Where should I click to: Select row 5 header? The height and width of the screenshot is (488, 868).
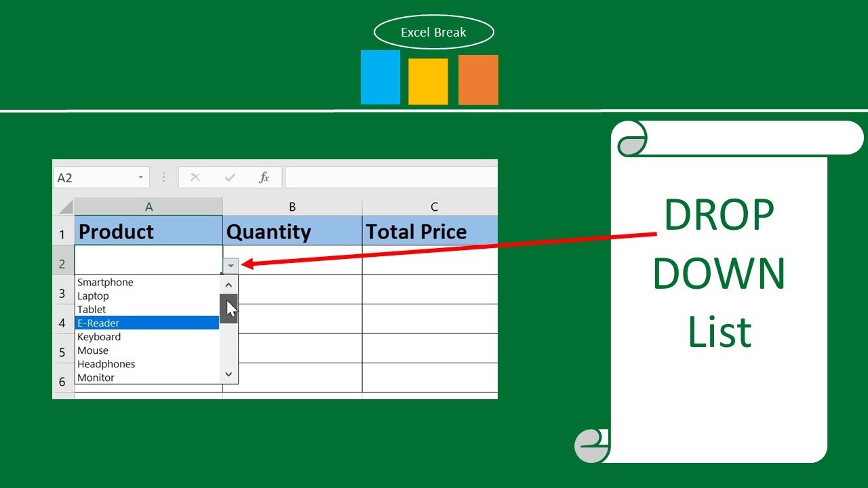pos(63,349)
